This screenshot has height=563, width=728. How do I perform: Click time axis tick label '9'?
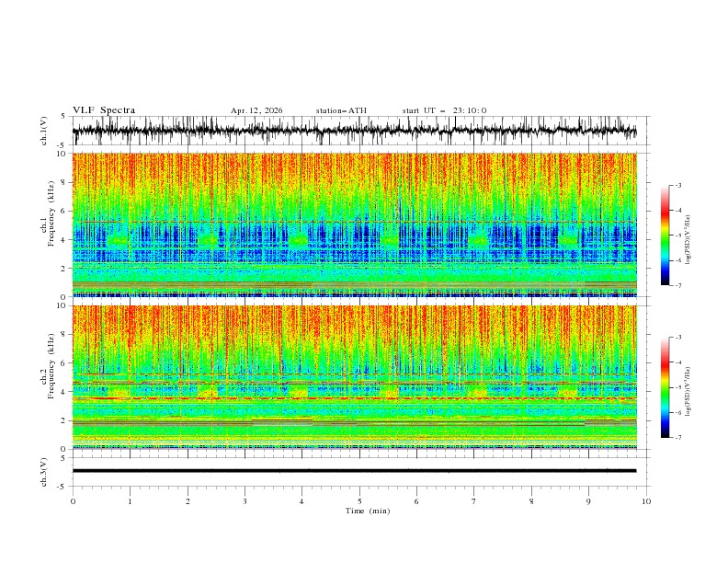tap(588, 501)
